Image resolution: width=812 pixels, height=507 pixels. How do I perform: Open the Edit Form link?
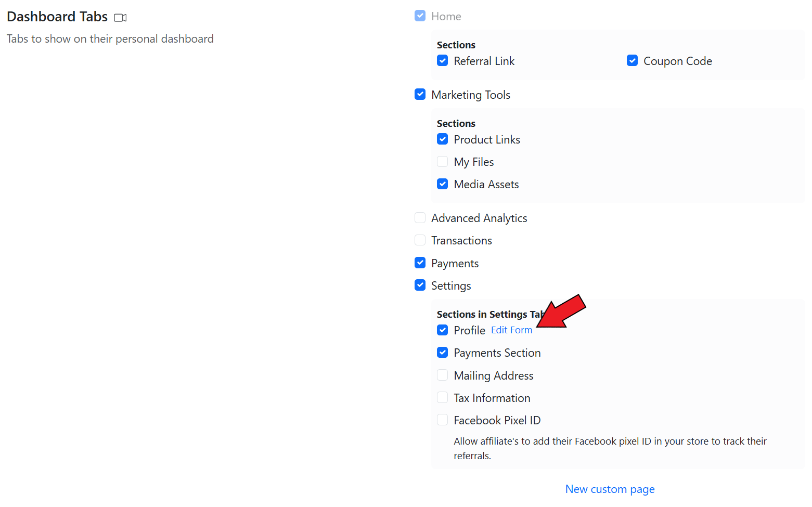pos(511,330)
